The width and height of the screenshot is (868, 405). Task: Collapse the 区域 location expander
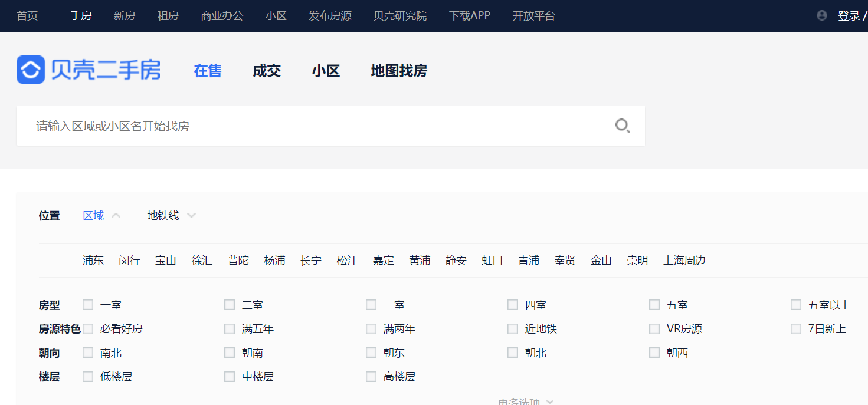[101, 216]
